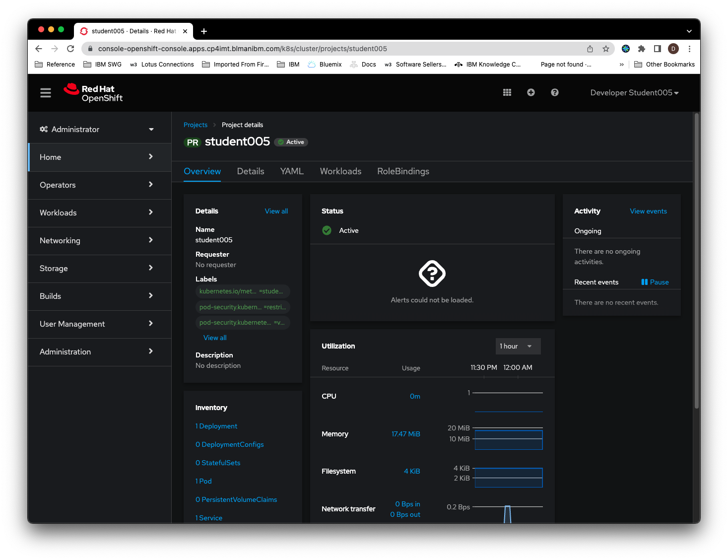The width and height of the screenshot is (728, 560).
Task: Click Filesystem usage value 4 KiB
Action: (x=412, y=471)
